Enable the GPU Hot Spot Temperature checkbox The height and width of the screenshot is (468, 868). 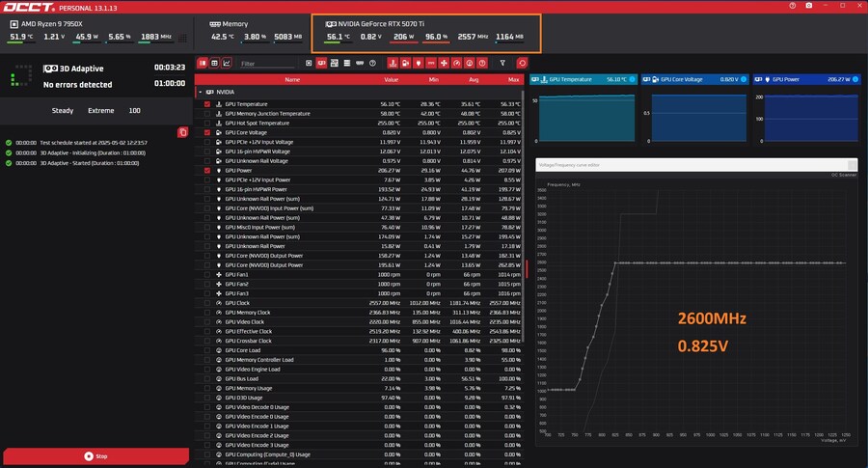click(x=206, y=123)
